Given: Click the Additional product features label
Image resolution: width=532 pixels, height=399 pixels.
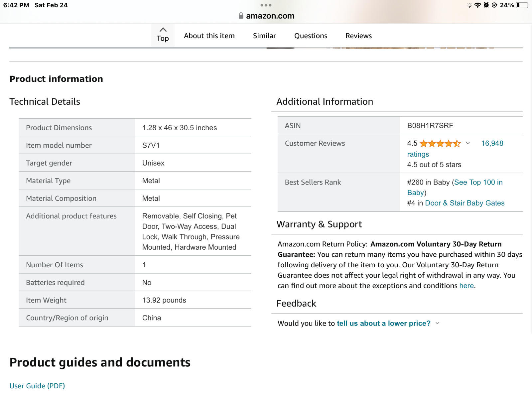Looking at the screenshot, I should pyautogui.click(x=71, y=216).
